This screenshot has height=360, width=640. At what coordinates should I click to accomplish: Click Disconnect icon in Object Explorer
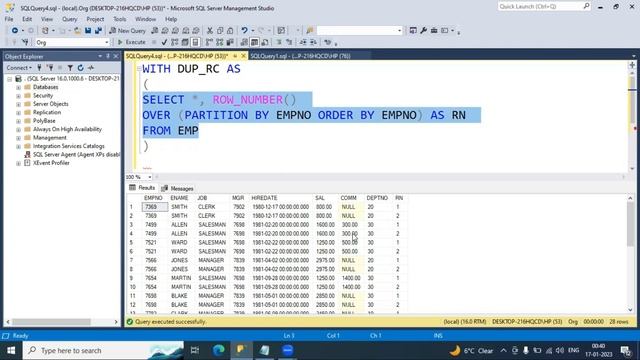[50, 68]
